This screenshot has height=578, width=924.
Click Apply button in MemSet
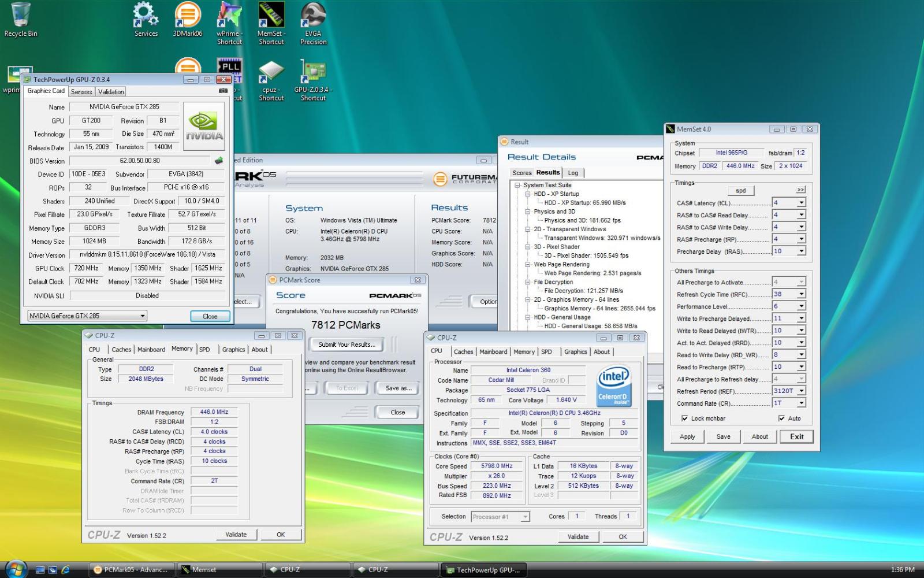(x=687, y=436)
